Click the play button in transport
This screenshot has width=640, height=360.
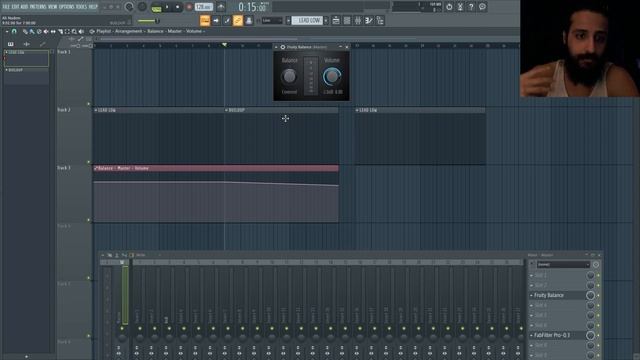pos(167,7)
